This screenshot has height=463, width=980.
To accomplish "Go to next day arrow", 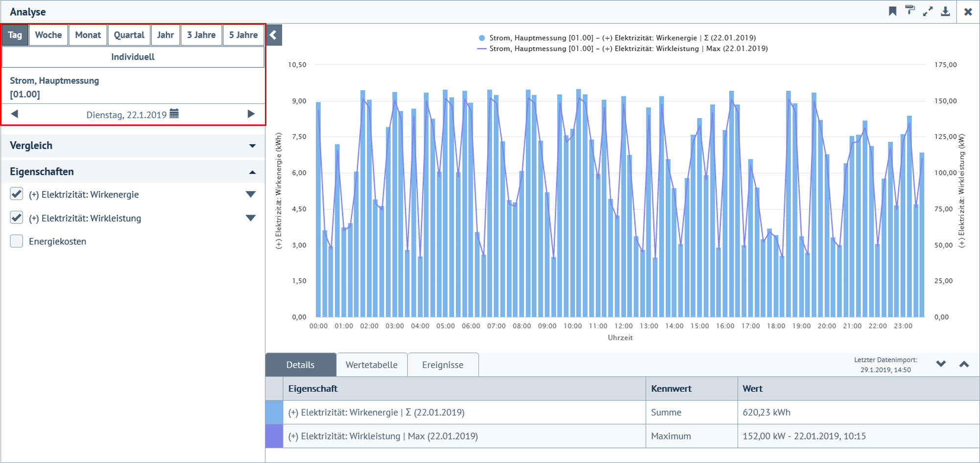I will point(251,114).
